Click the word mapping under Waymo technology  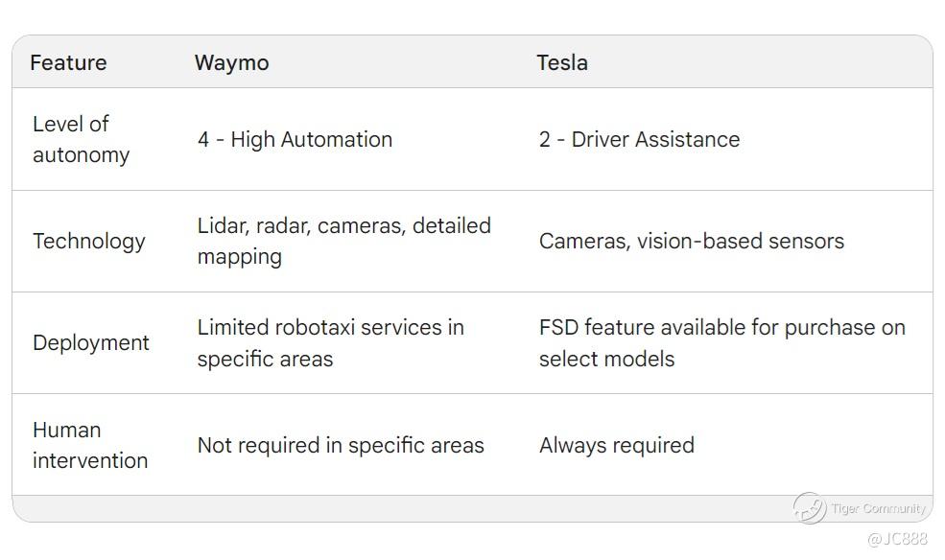239,257
